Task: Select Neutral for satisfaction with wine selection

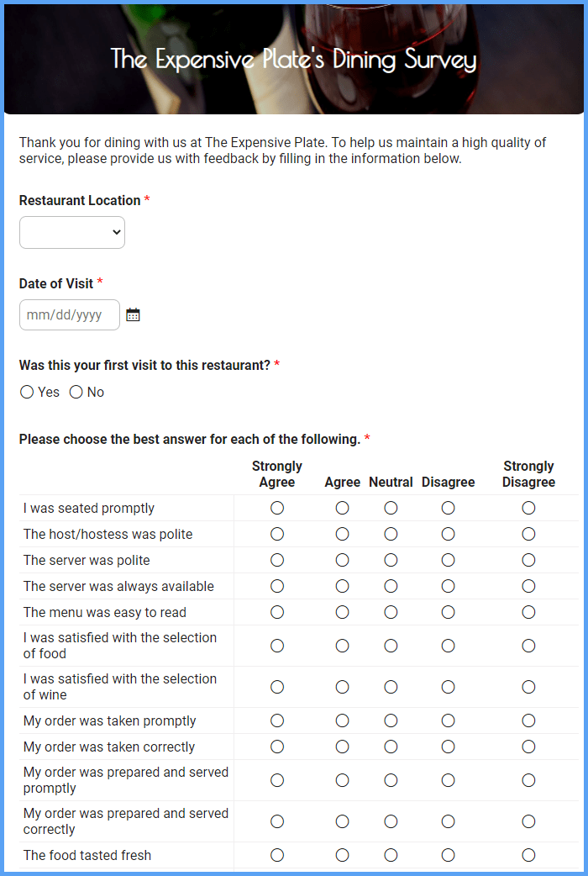Action: pos(391,687)
